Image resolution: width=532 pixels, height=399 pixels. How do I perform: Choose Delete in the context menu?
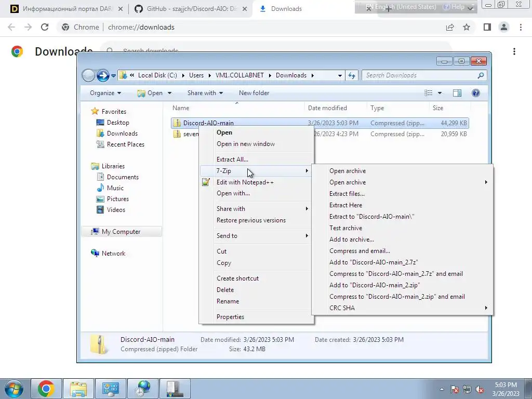pos(225,290)
